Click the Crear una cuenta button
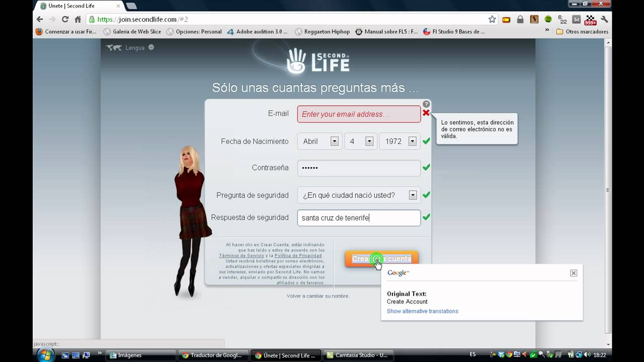This screenshot has height=362, width=644. (381, 259)
